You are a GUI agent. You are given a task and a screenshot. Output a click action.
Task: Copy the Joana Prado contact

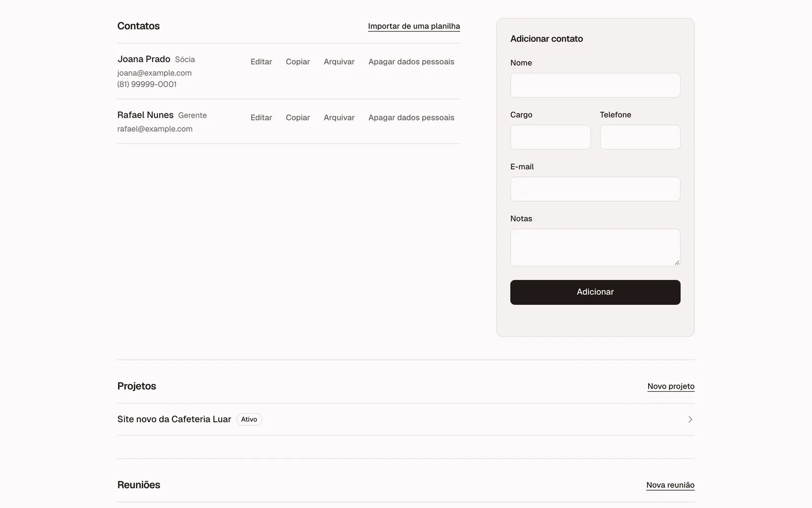(298, 62)
